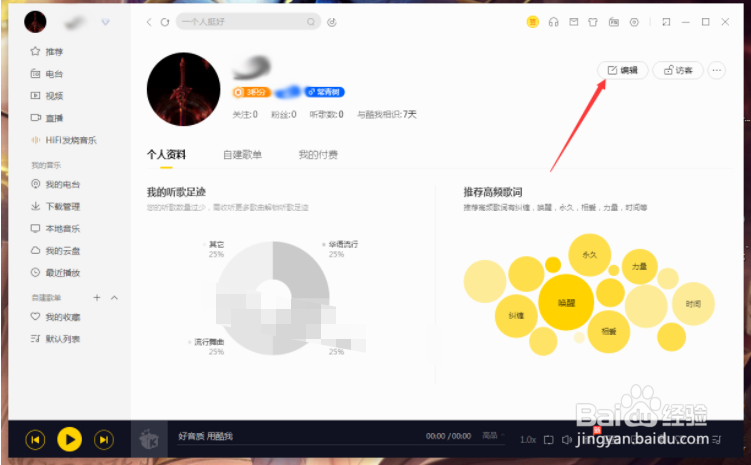Viewport: 751px width, 465px height.
Task: Click the 访客 visitors button
Action: tap(678, 70)
